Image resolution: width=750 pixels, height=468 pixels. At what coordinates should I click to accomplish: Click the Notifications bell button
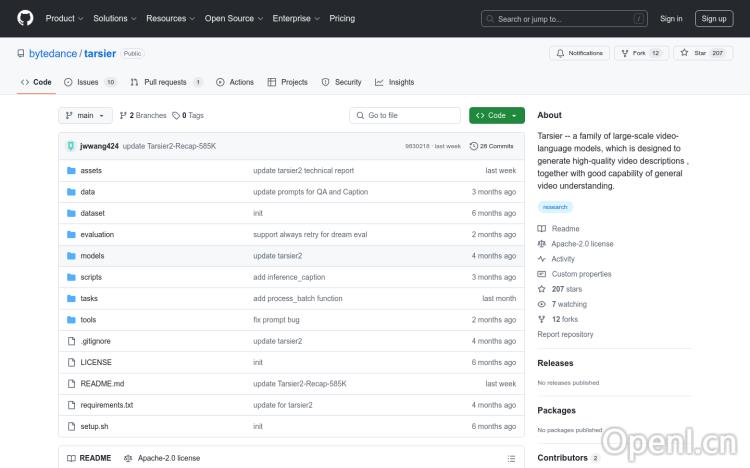tap(579, 53)
